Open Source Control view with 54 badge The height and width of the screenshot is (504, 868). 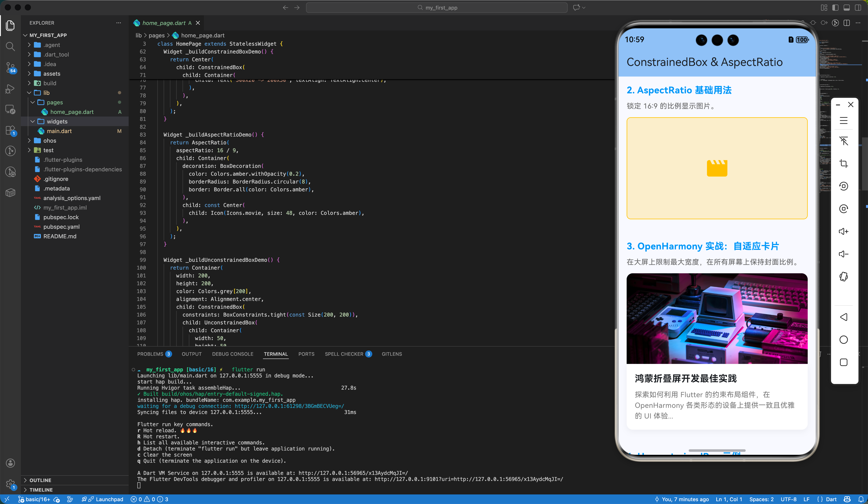point(10,67)
